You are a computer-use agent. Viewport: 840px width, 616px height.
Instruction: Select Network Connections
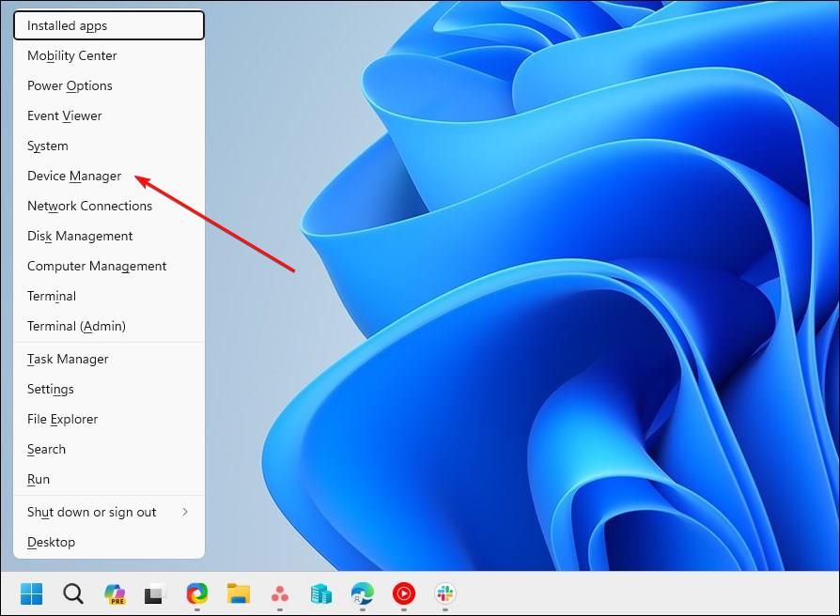89,206
